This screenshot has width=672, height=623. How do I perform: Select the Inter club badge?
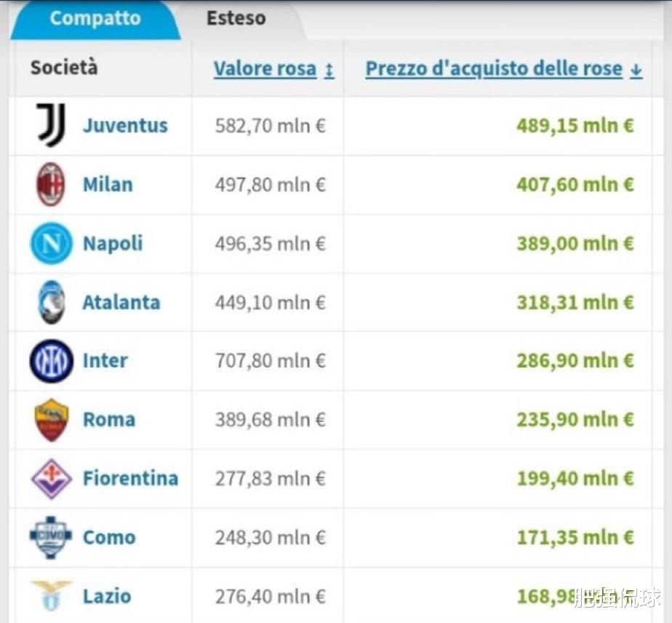[51, 360]
